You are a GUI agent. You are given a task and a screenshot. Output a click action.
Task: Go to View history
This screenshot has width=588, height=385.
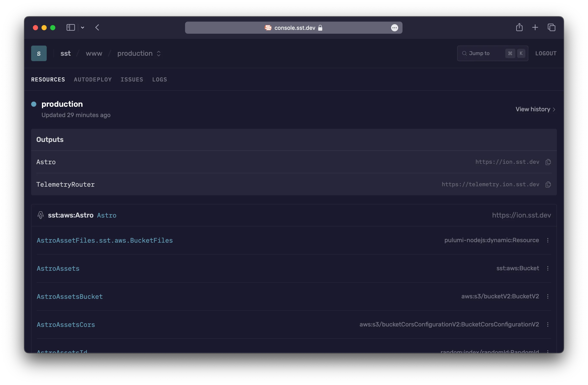click(x=535, y=109)
